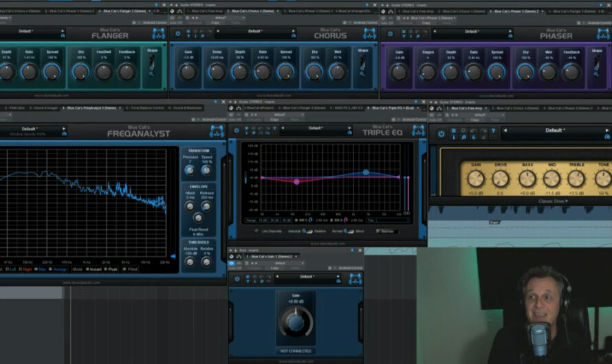Open dropdown on Blue Cat's Free Amp tab

tap(486, 108)
